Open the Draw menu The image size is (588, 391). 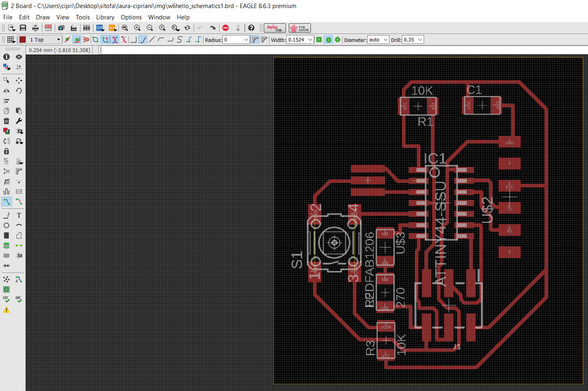coord(43,17)
